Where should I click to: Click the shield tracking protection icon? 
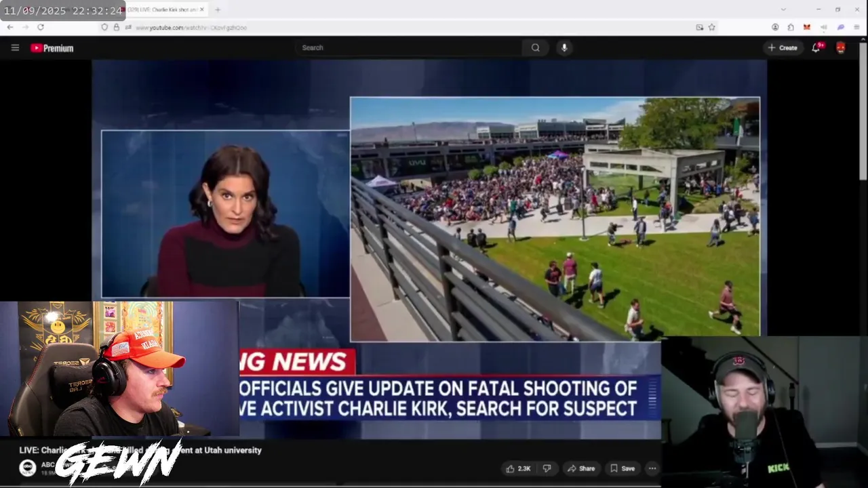click(x=104, y=27)
